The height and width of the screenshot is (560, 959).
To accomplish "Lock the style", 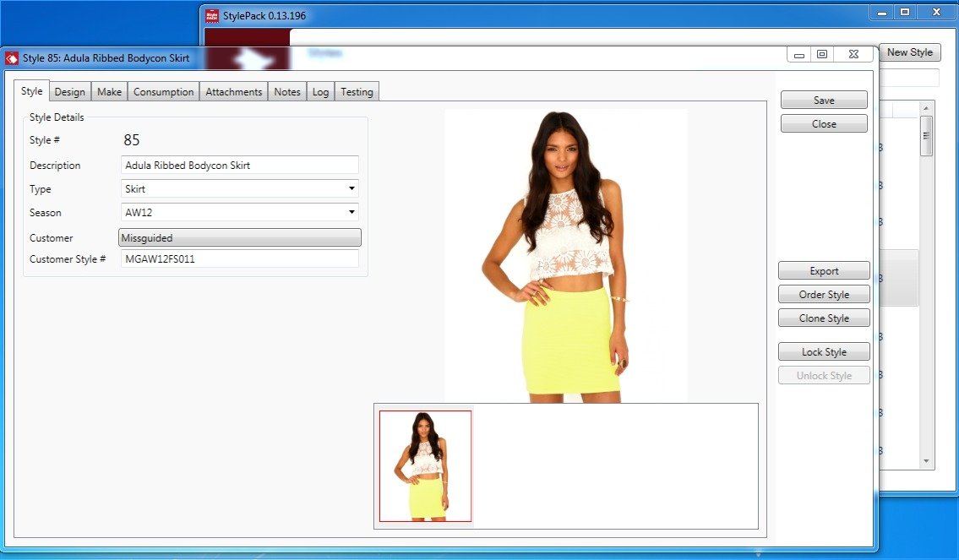I will click(824, 352).
